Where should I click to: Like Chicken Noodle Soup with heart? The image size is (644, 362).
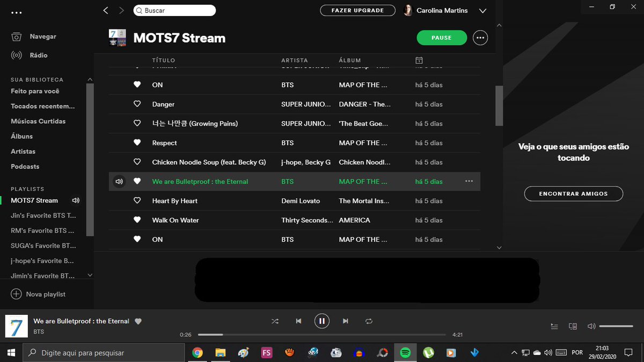tap(137, 162)
